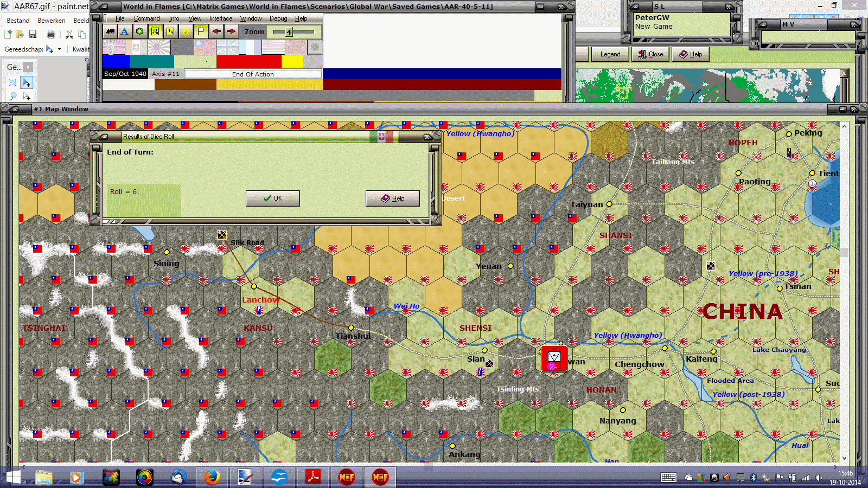Click the print icon in paint.net
This screenshot has width=868, height=488.
click(51, 34)
